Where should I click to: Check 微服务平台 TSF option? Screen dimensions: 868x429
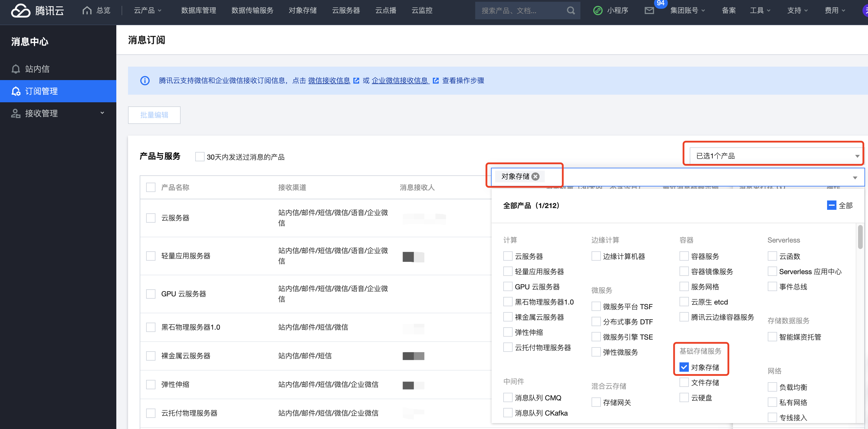[596, 306]
